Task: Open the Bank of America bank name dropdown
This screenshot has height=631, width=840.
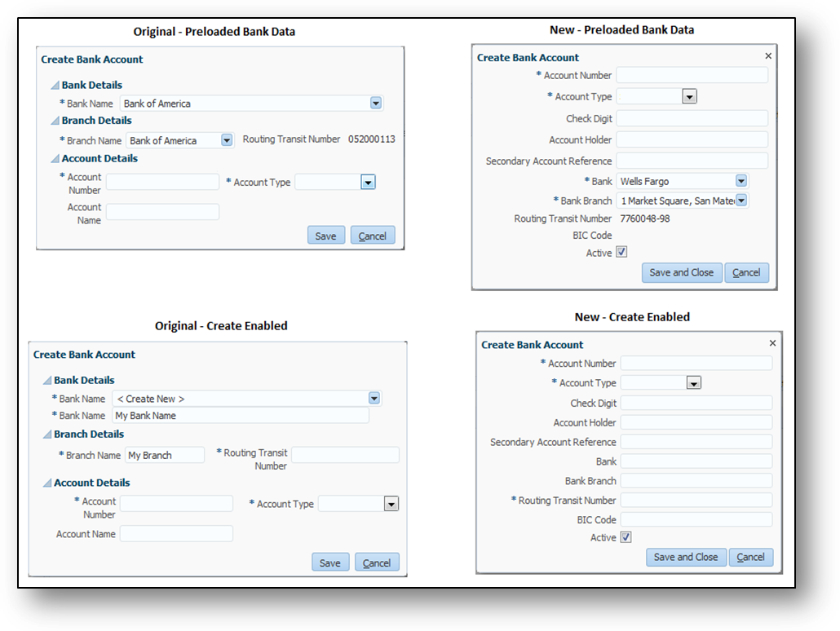Action: coord(375,104)
